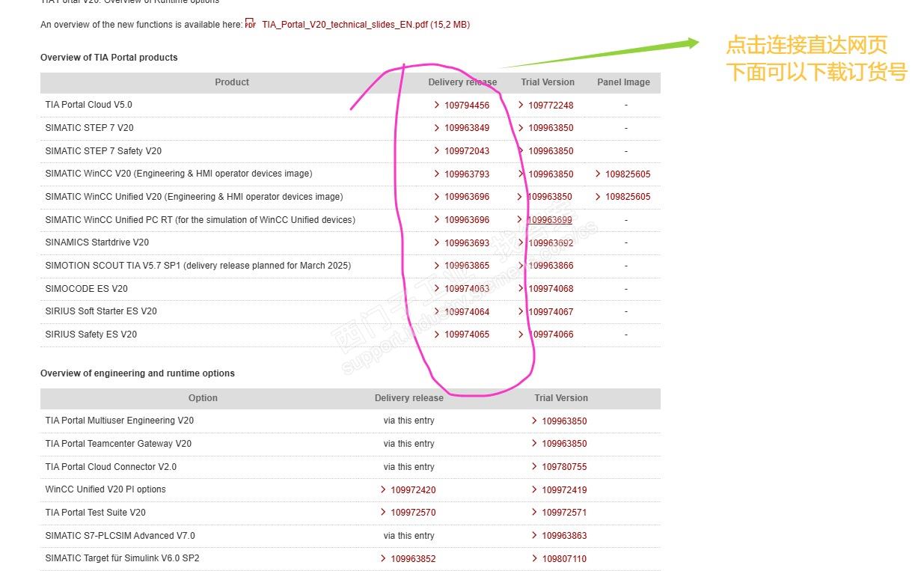Open delivery release 109974063 for SIMOCODE ES V20
Viewport: 924px width, 571px height.
pos(467,289)
